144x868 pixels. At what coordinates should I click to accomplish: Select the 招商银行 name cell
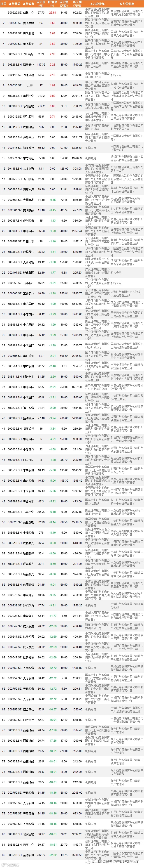(28, 429)
